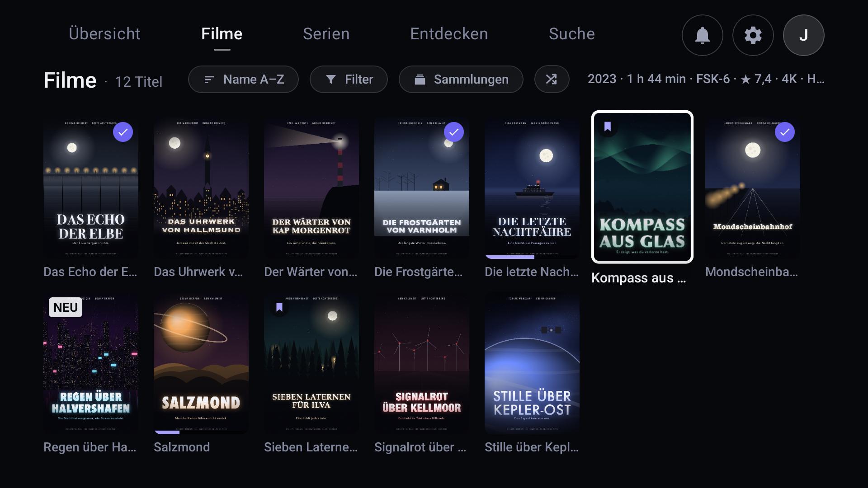Open the Suche tab
This screenshot has height=488, width=868.
point(571,34)
